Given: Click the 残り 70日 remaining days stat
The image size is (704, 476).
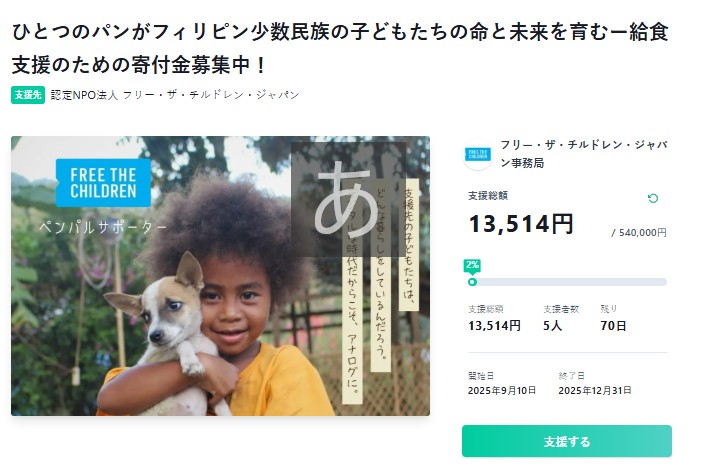Looking at the screenshot, I should click(x=613, y=318).
